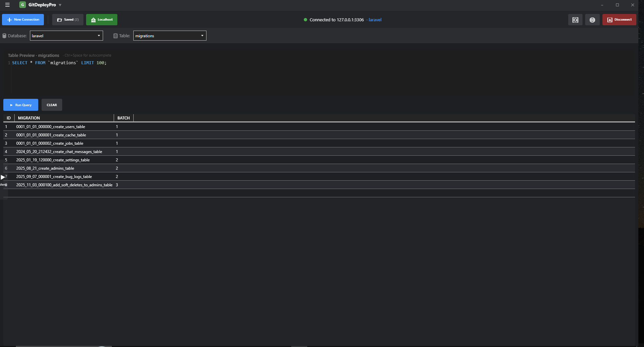Click the Disconnect button
Image resolution: width=644 pixels, height=347 pixels.
coord(619,20)
